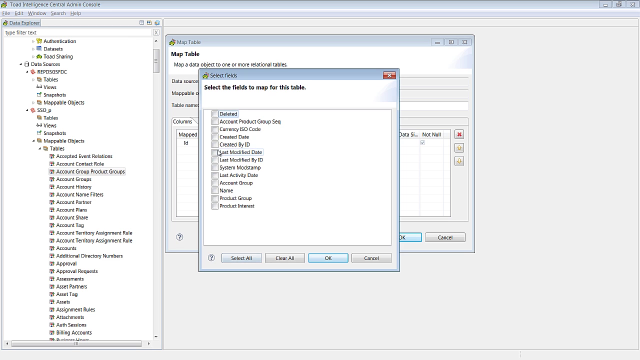Click the move column down icon
Viewport: 640px width, 360px height.
click(x=459, y=161)
